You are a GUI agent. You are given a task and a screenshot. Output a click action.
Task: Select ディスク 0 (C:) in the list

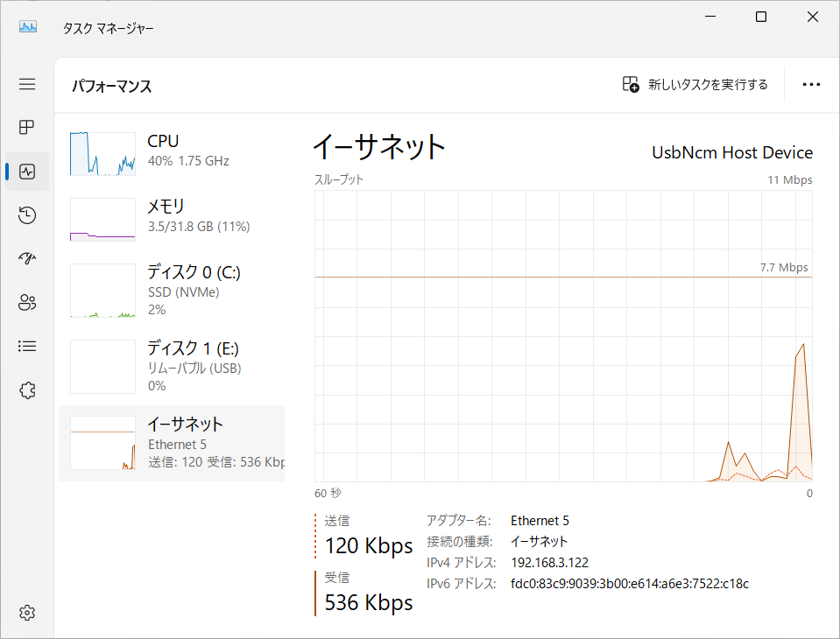[x=172, y=290]
